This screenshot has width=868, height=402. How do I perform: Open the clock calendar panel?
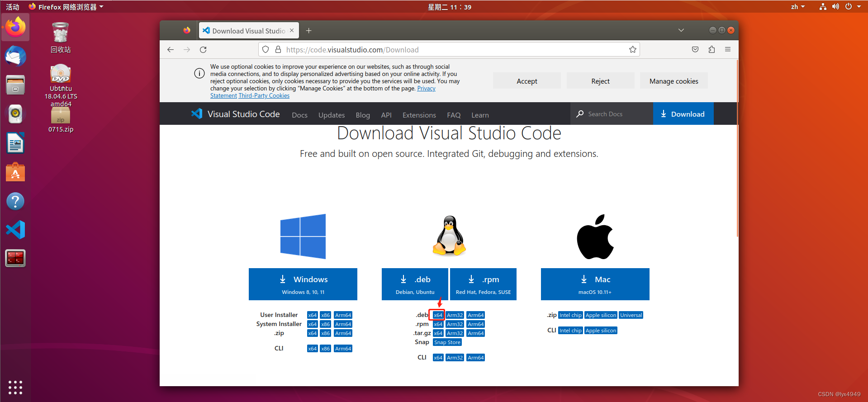450,7
